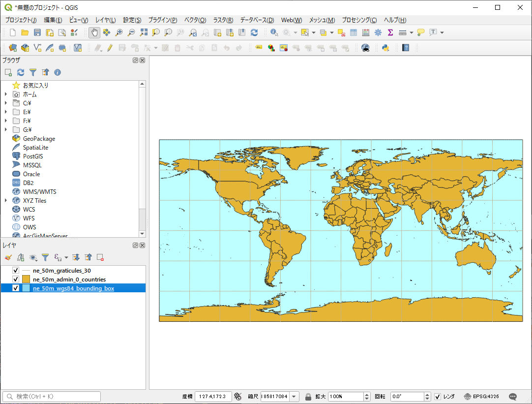Click the Zoom Full extent icon

[143, 32]
